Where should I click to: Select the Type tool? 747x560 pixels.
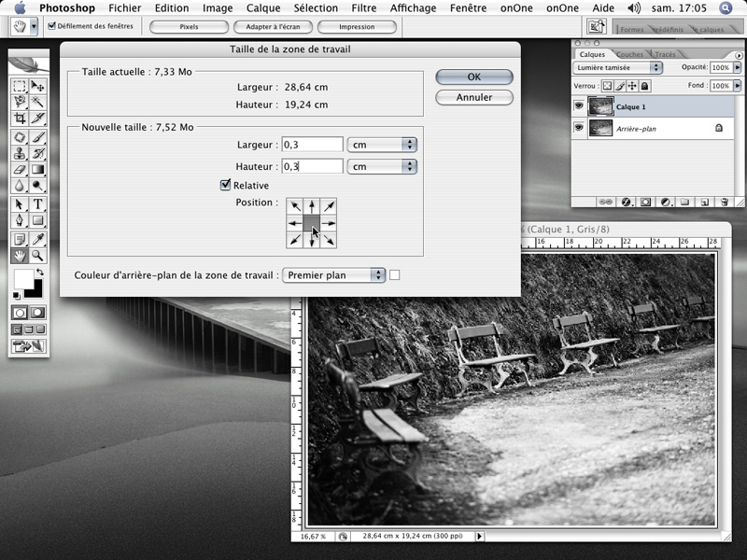coord(37,204)
